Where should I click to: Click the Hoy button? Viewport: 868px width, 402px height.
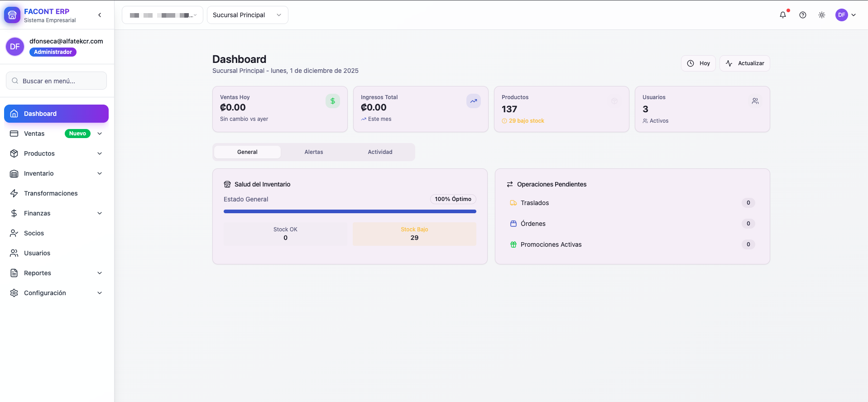pos(698,63)
